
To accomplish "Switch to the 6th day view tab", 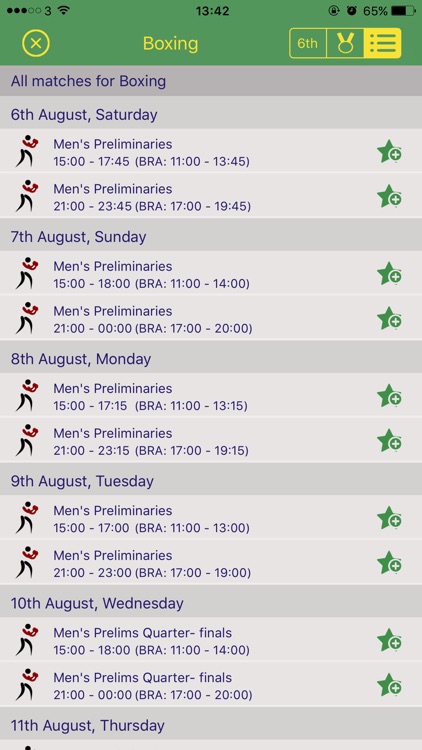I will tap(308, 44).
